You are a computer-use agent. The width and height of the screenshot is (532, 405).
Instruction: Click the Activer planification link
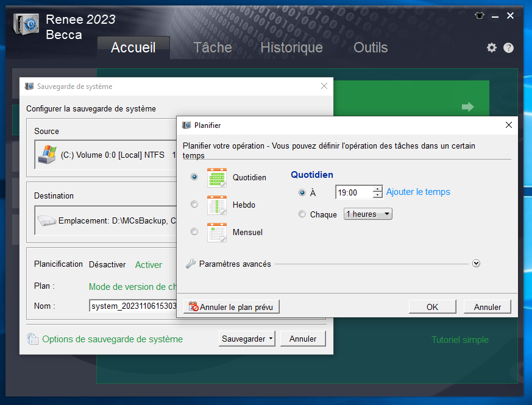(148, 264)
